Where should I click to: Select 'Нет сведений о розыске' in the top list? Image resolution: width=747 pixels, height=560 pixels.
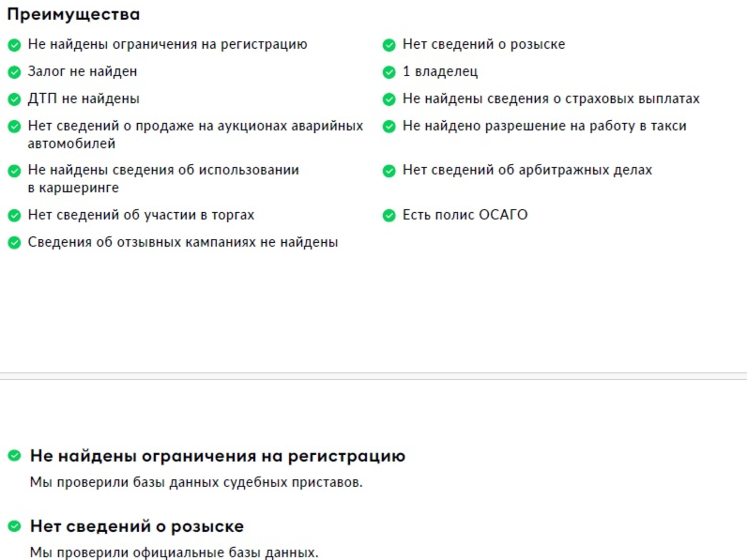pyautogui.click(x=484, y=44)
